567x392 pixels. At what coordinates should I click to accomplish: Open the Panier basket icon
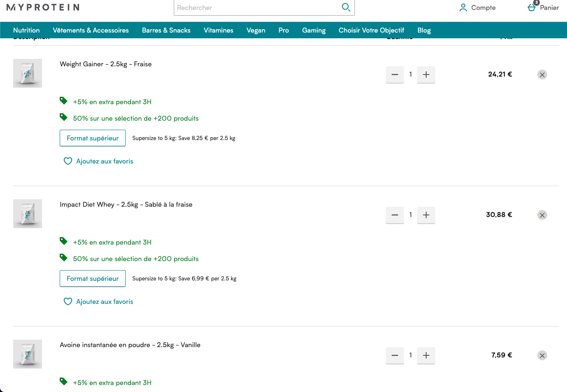pyautogui.click(x=532, y=7)
